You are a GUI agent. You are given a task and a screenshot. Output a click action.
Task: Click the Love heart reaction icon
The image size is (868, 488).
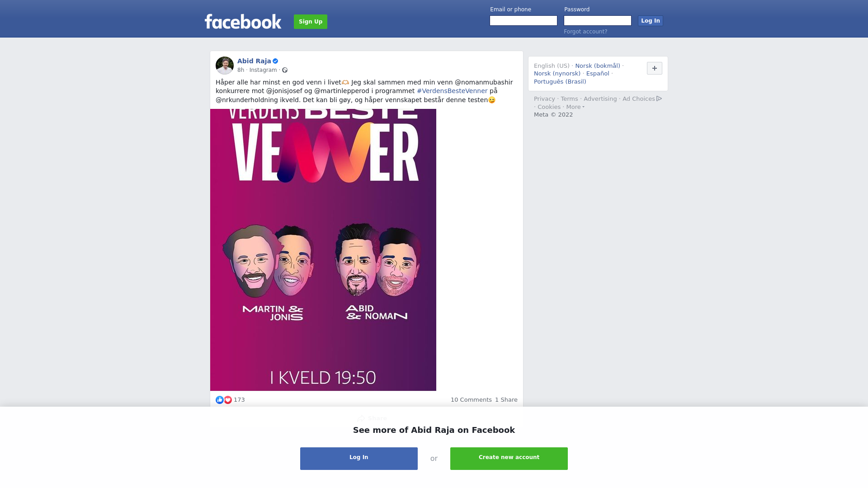tap(228, 400)
